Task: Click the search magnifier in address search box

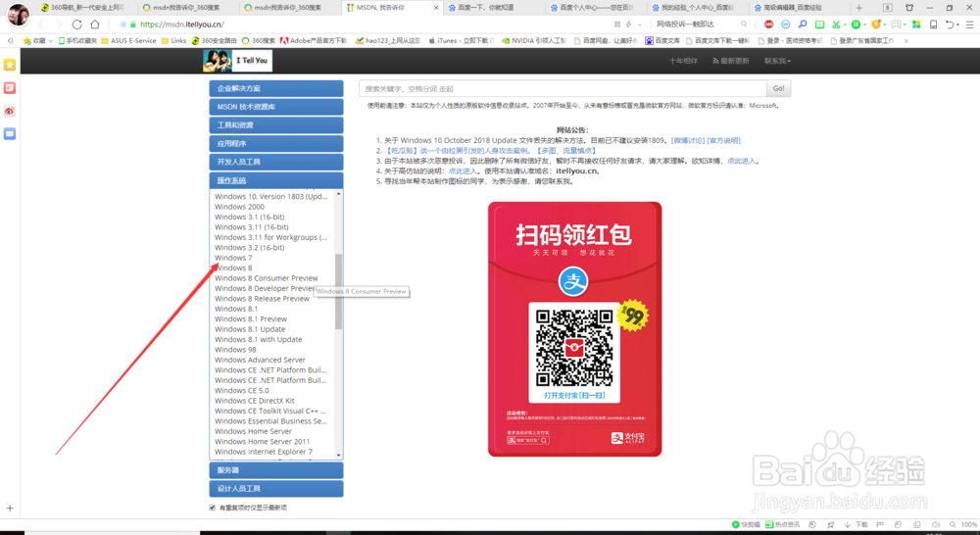Action: [x=744, y=24]
